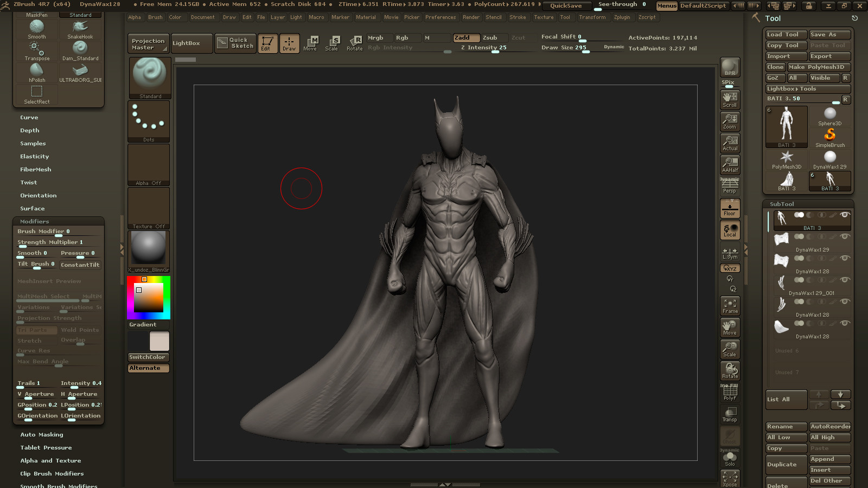Collapse the SubTool panel header

click(x=782, y=204)
